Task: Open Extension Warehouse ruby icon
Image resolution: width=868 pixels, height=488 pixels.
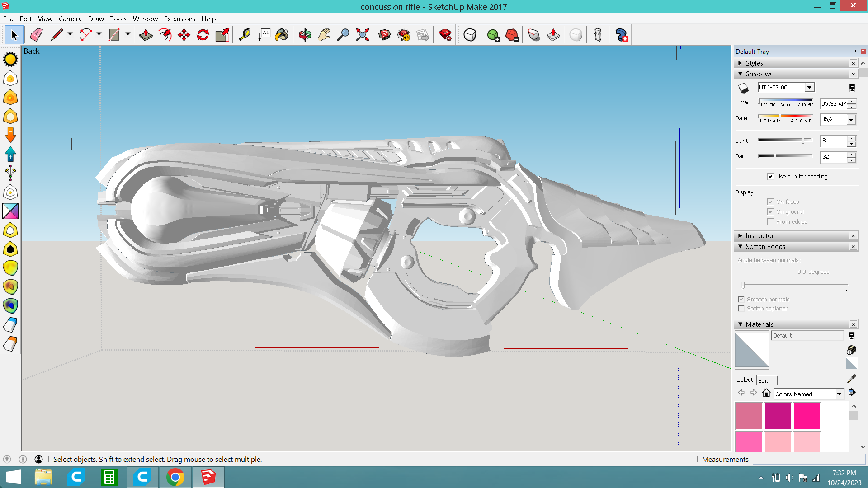Action: [445, 35]
